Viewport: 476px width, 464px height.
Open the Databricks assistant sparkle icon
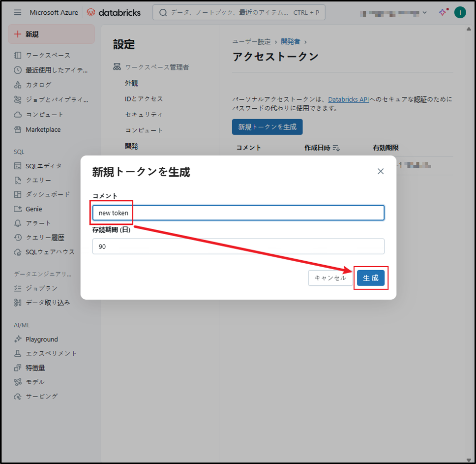[x=443, y=12]
